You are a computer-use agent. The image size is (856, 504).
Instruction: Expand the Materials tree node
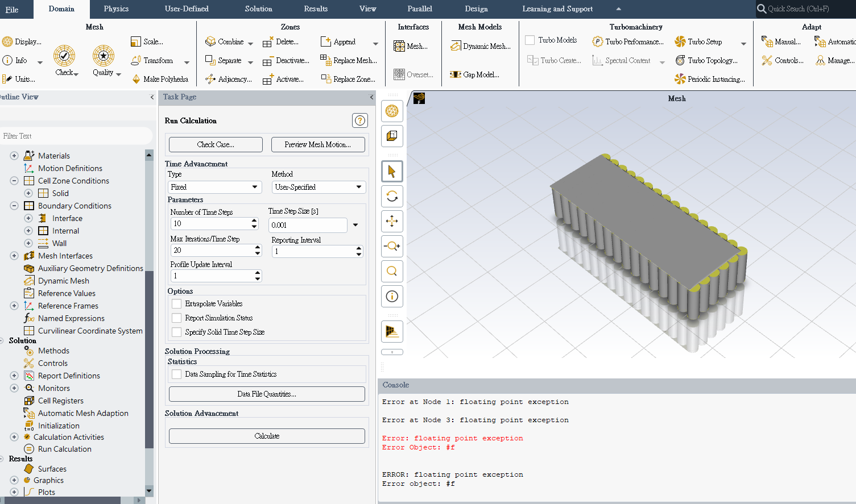[x=14, y=156]
